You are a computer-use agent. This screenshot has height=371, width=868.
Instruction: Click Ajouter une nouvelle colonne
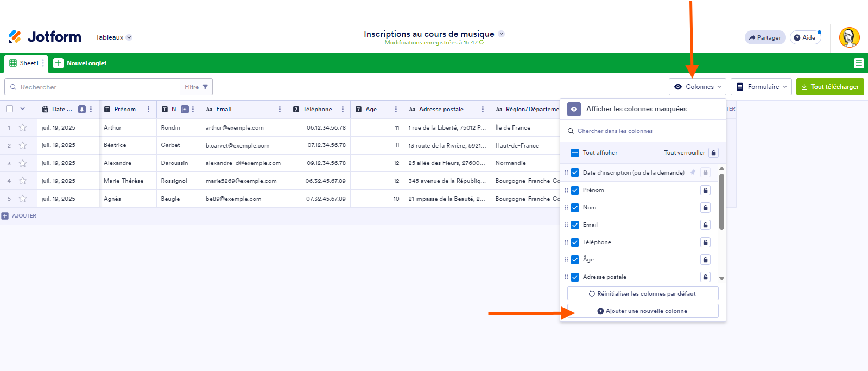[x=643, y=311]
